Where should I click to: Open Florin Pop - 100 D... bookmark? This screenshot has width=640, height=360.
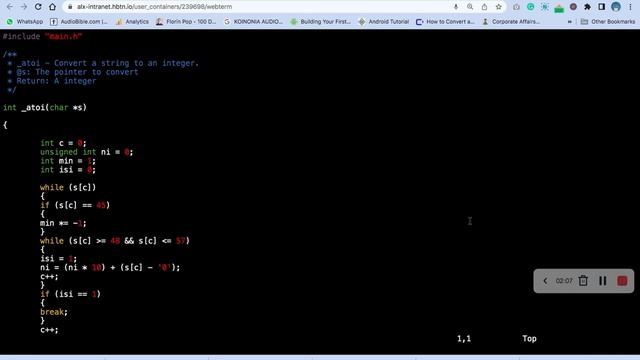point(186,22)
